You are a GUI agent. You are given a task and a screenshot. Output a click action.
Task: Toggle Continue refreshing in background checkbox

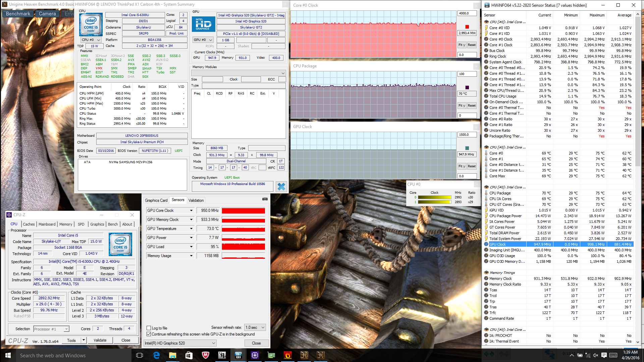pyautogui.click(x=149, y=334)
